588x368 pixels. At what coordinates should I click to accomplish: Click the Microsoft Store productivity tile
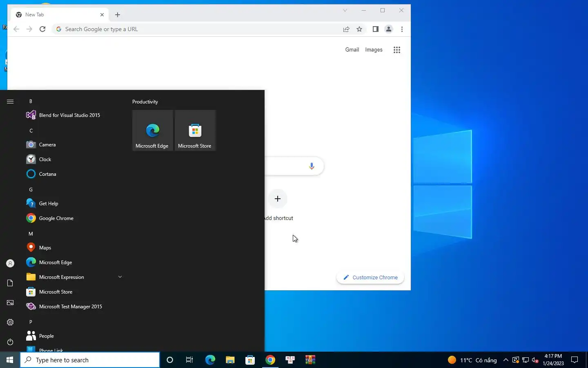[195, 130]
